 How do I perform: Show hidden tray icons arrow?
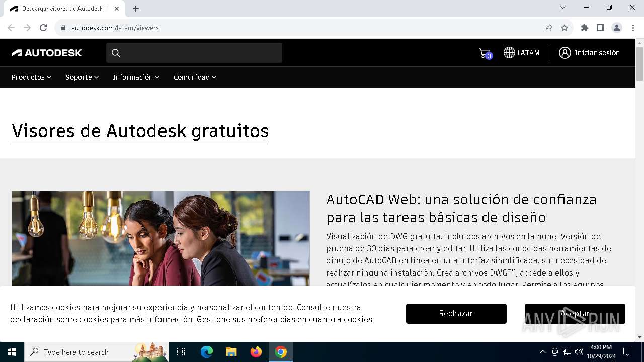(x=542, y=352)
